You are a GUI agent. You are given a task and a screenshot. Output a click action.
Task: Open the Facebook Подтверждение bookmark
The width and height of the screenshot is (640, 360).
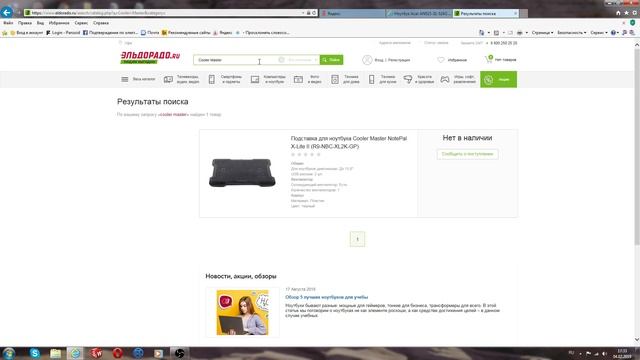(x=110, y=33)
